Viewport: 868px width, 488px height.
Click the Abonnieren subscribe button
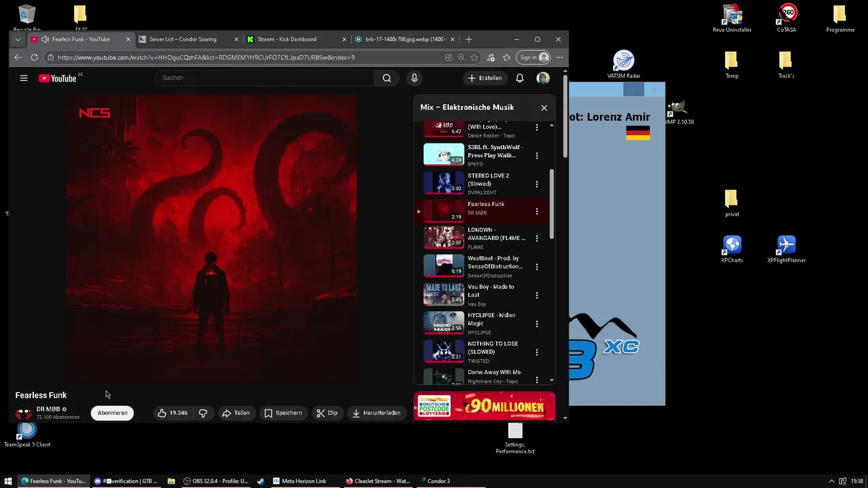[x=112, y=413]
